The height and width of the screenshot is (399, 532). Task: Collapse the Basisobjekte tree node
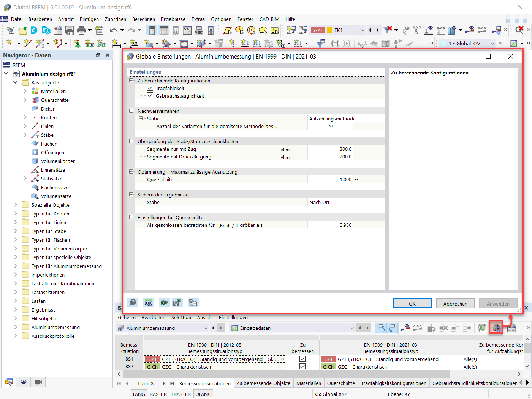16,82
